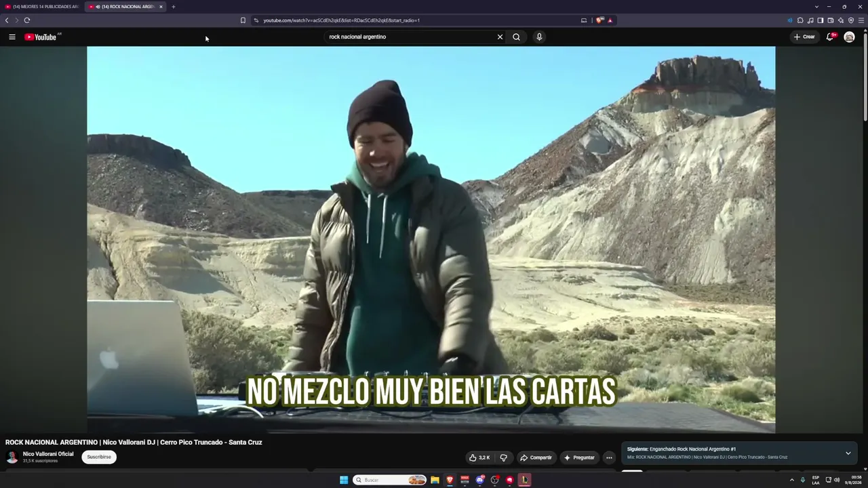Open Brave Shields from the lion icon
This screenshot has height=488, width=868.
[x=599, y=20]
